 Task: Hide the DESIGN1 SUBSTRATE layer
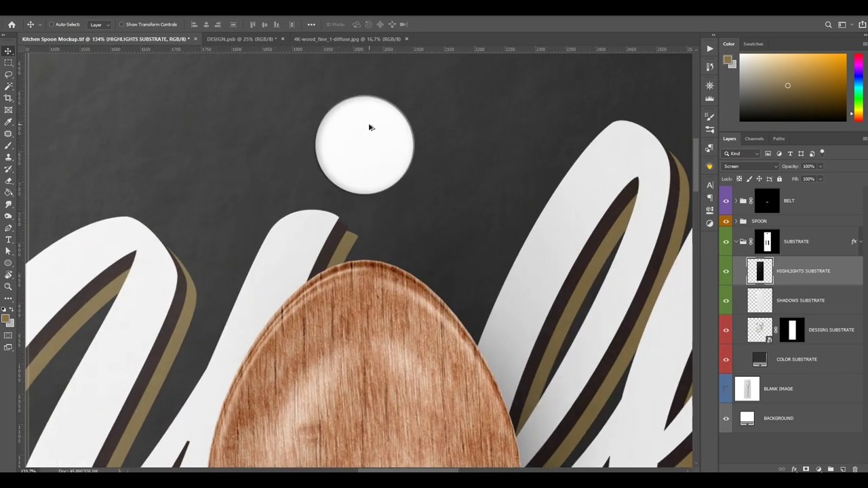[x=726, y=330]
